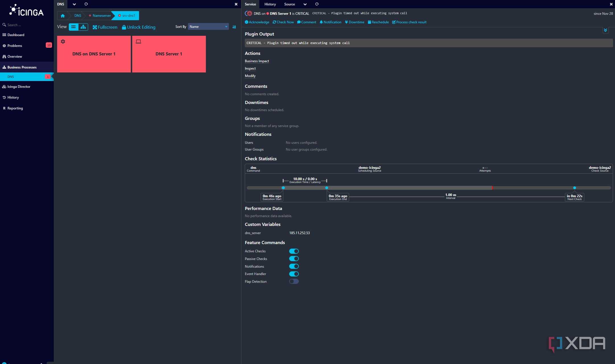
Task: Click Next Check marker on timeline
Action: [575, 188]
